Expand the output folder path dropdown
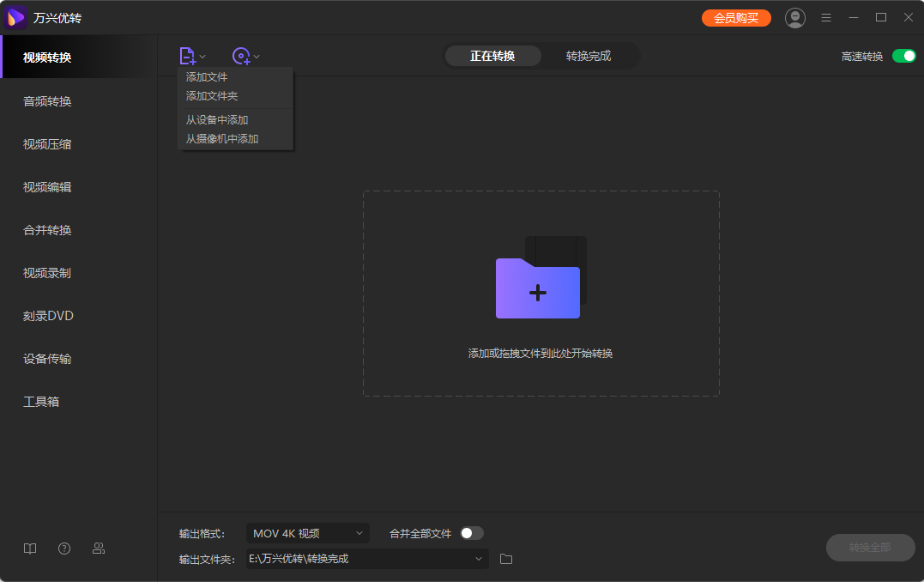 click(479, 558)
